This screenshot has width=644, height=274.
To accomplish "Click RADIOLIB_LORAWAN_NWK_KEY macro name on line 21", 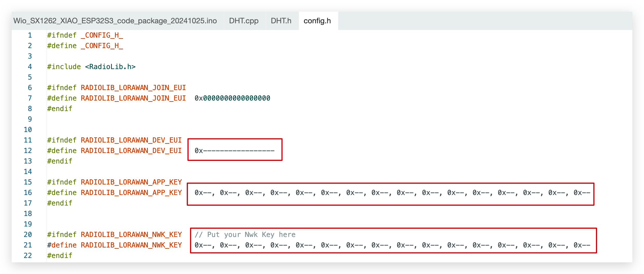I will pyautogui.click(x=131, y=245).
